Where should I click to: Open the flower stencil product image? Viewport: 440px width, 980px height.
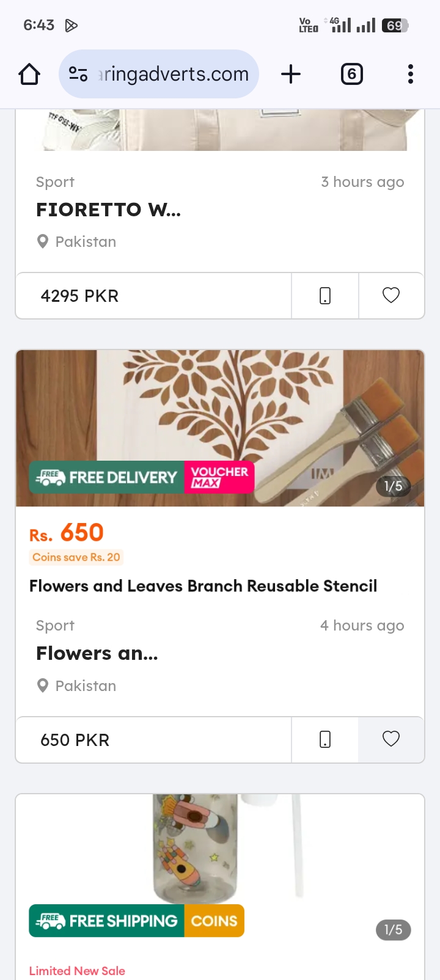(x=220, y=428)
